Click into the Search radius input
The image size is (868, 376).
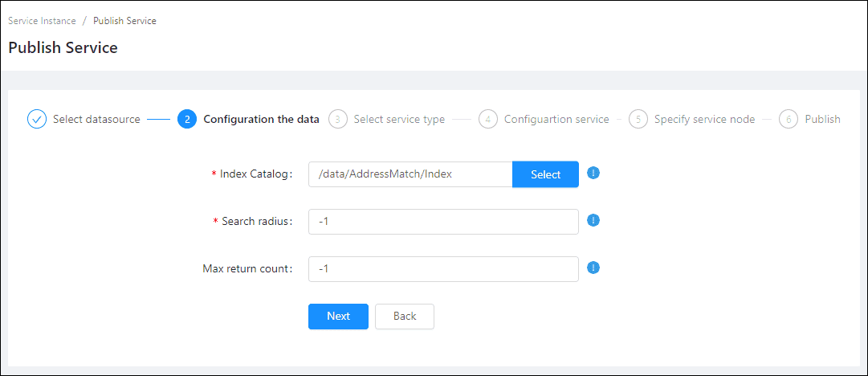click(443, 222)
